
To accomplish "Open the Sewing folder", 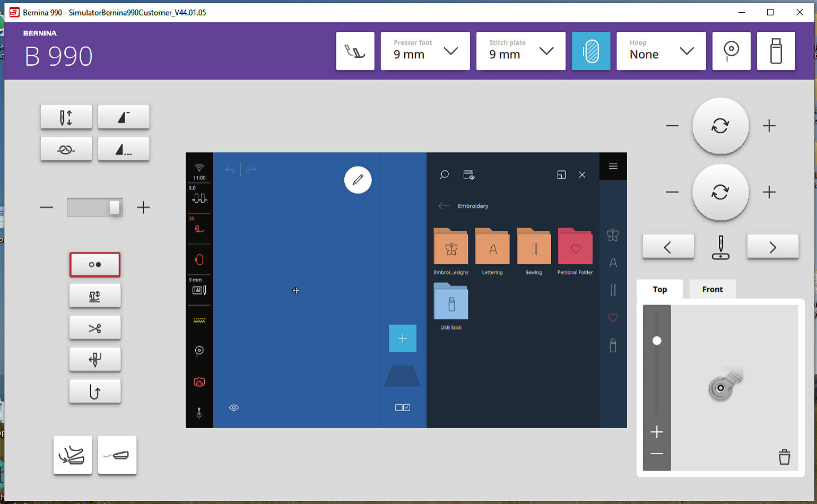I will [x=534, y=252].
